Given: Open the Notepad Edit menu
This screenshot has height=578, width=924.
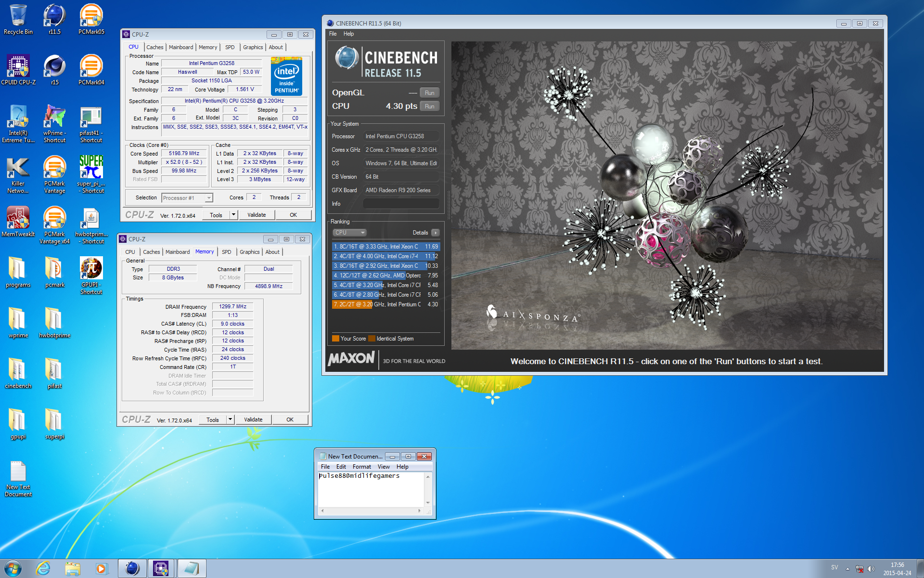Looking at the screenshot, I should (341, 467).
